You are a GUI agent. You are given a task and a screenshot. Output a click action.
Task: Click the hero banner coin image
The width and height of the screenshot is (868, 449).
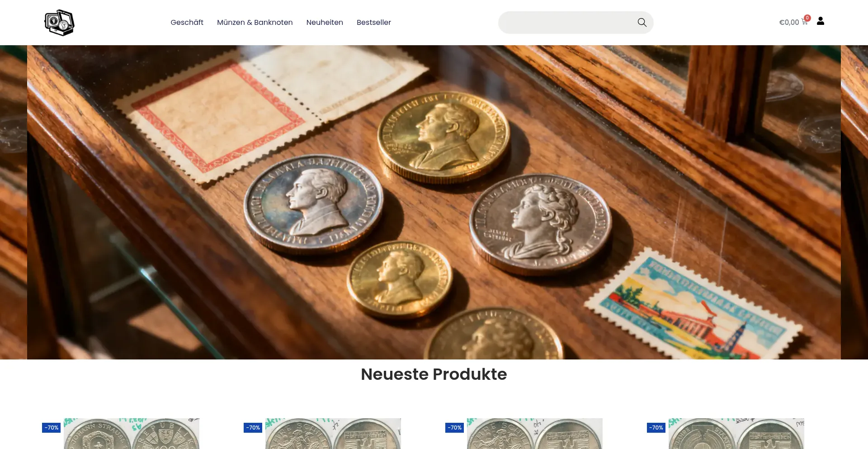tap(434, 202)
